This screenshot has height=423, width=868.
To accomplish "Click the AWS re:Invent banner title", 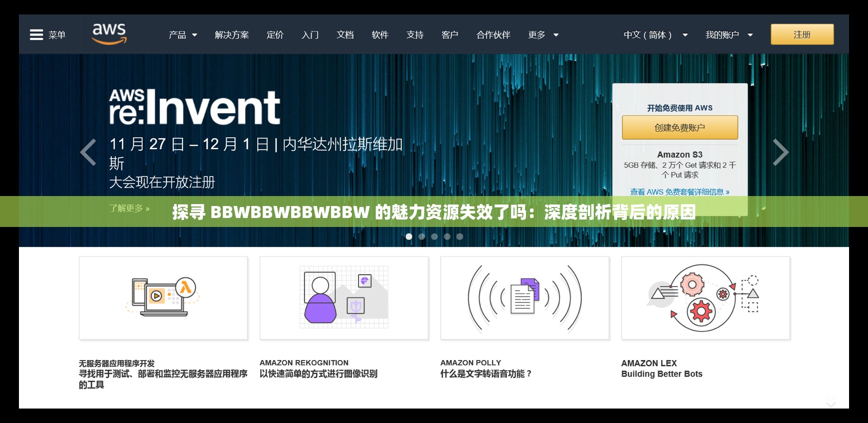I will (x=194, y=107).
